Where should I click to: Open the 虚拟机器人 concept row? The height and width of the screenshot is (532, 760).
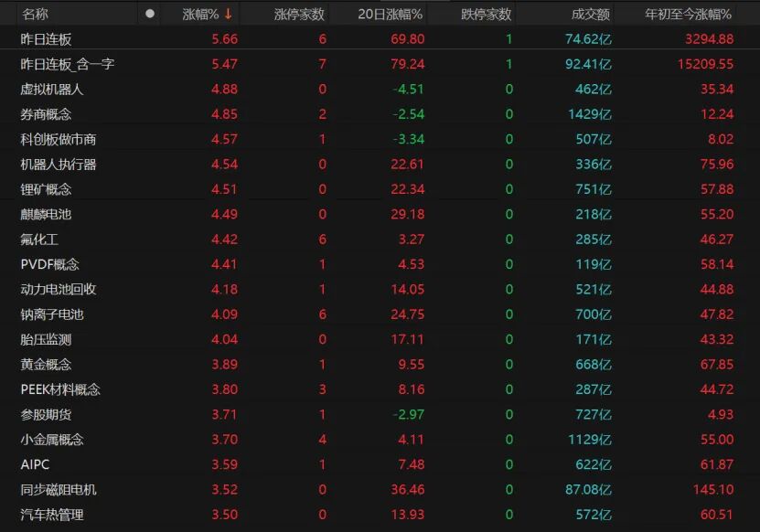click(52, 90)
